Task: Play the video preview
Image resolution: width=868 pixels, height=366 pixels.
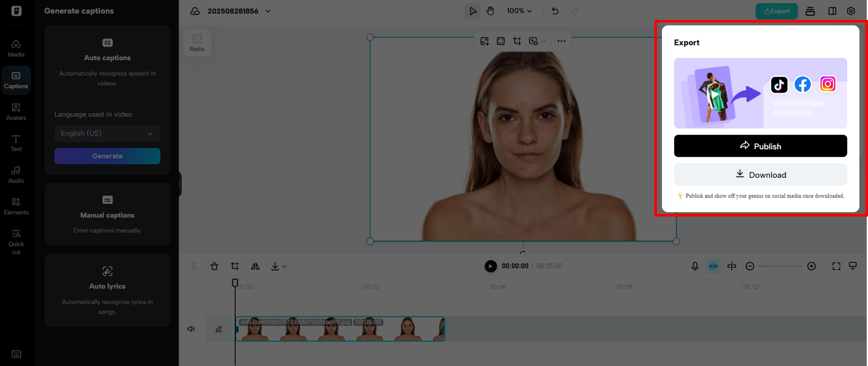Action: click(x=491, y=266)
